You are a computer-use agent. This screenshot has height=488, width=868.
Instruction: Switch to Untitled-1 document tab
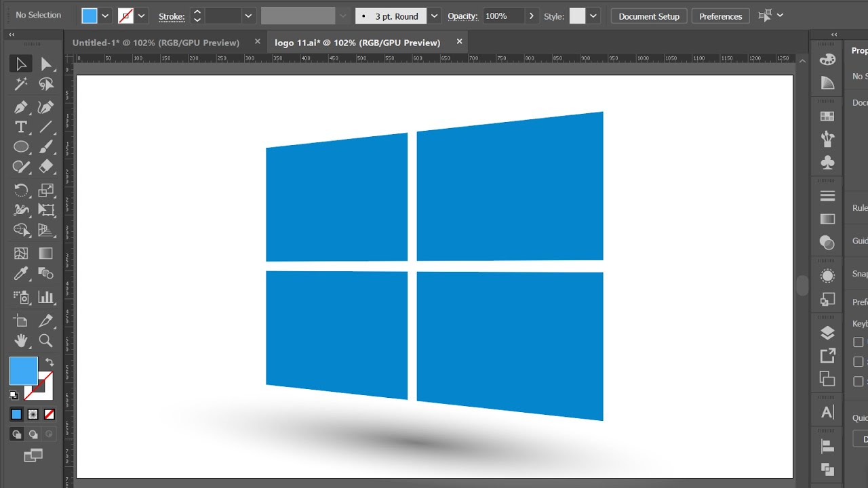(x=156, y=43)
